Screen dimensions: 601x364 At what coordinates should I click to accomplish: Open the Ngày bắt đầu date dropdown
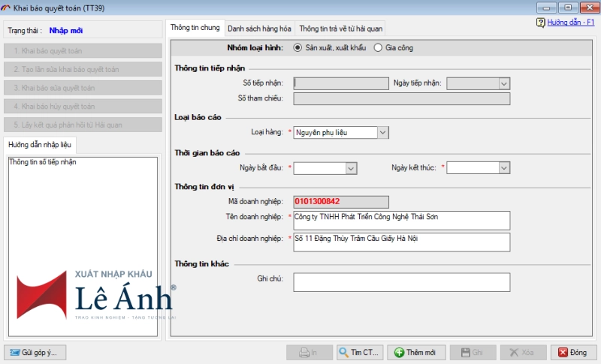pos(350,168)
